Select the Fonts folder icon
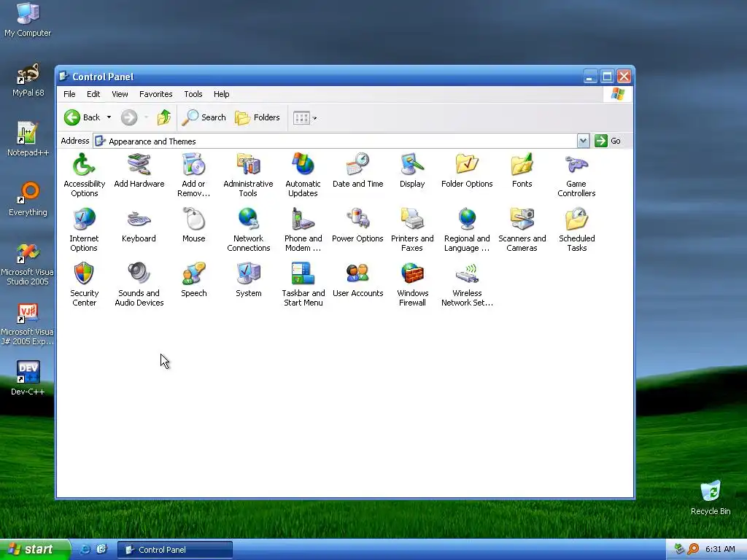Viewport: 747px width, 560px height. click(x=522, y=171)
